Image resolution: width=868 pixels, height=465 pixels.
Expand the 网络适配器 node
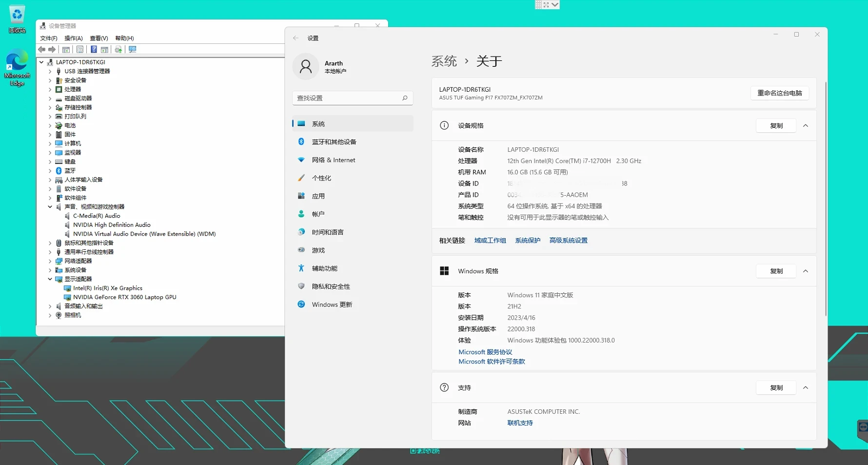[x=50, y=261]
